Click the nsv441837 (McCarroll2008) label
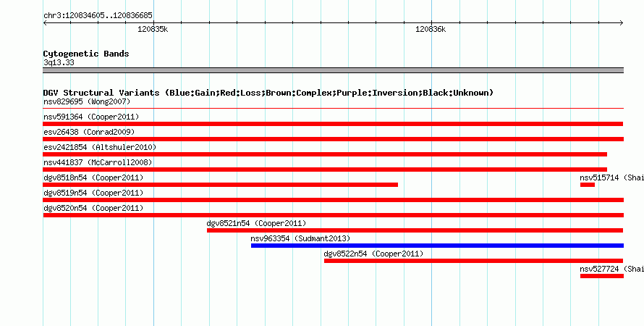644x326 pixels. click(98, 162)
